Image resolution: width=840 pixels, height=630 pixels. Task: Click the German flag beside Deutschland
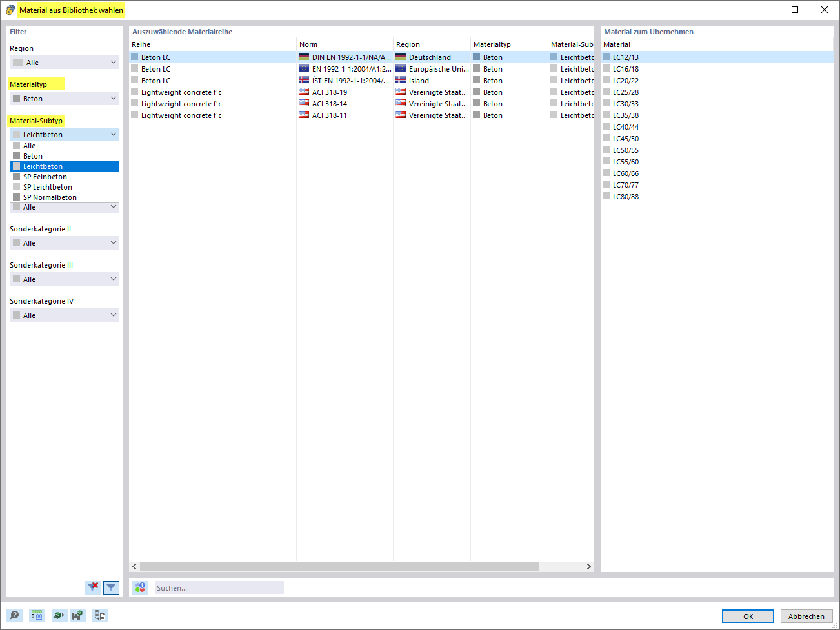click(x=401, y=57)
